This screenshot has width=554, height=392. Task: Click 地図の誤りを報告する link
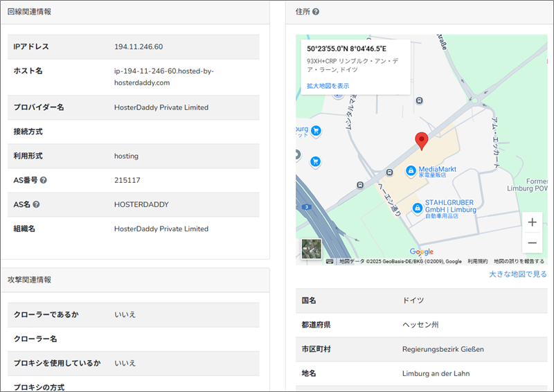(x=519, y=261)
